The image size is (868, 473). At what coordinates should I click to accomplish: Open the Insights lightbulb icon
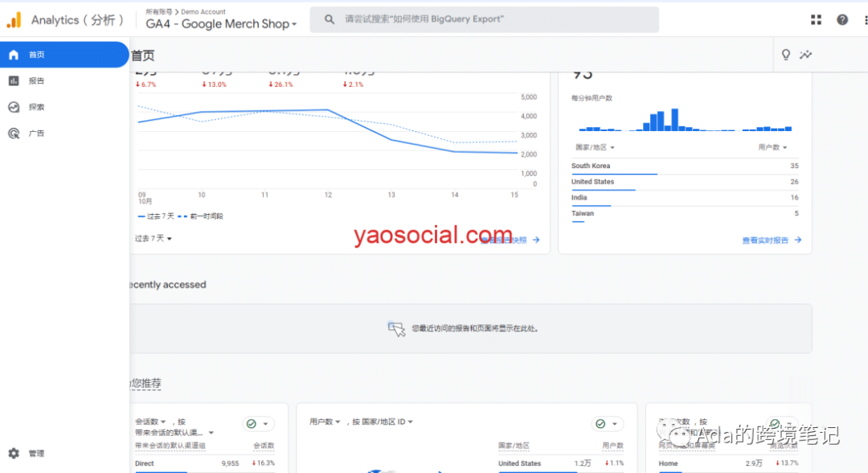point(785,54)
